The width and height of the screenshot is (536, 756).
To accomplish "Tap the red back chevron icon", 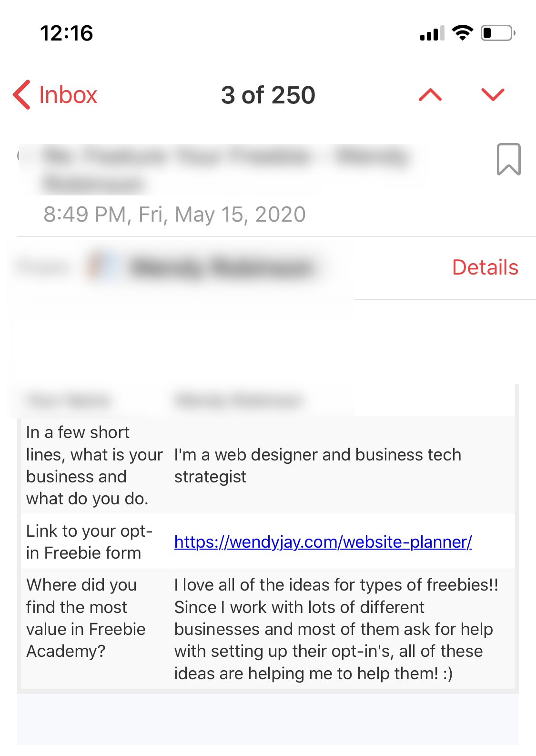I will point(22,95).
